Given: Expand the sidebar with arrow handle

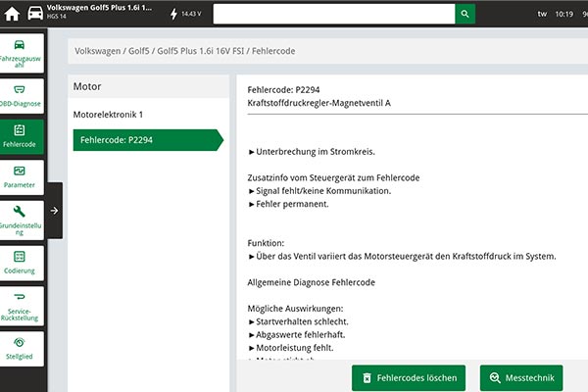Looking at the screenshot, I should (55, 210).
